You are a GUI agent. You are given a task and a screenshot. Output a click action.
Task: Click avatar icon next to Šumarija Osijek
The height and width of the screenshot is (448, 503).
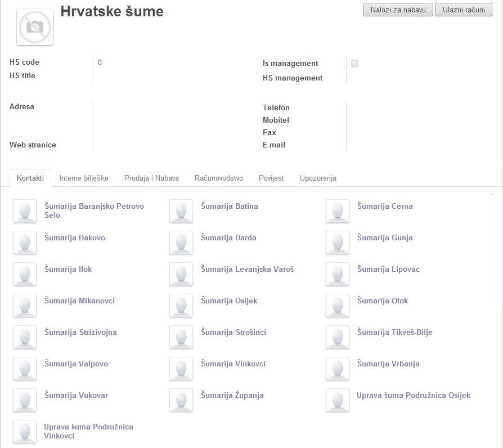181,306
